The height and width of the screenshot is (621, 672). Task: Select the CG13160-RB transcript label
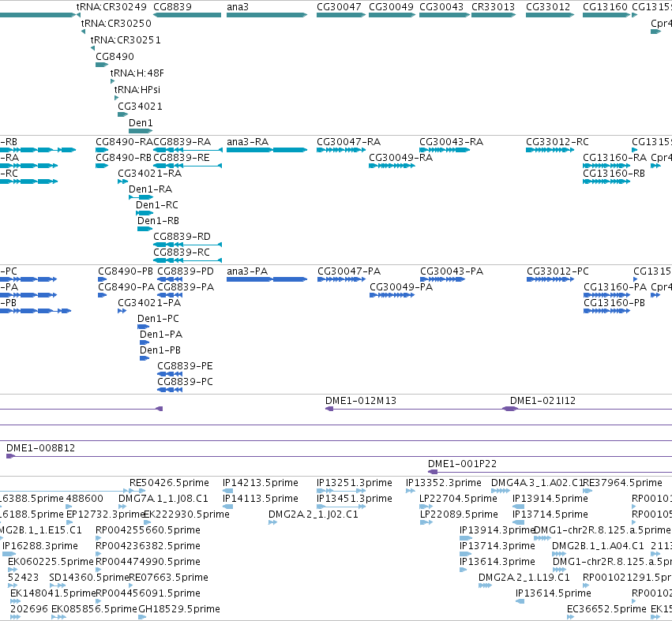[614, 174]
